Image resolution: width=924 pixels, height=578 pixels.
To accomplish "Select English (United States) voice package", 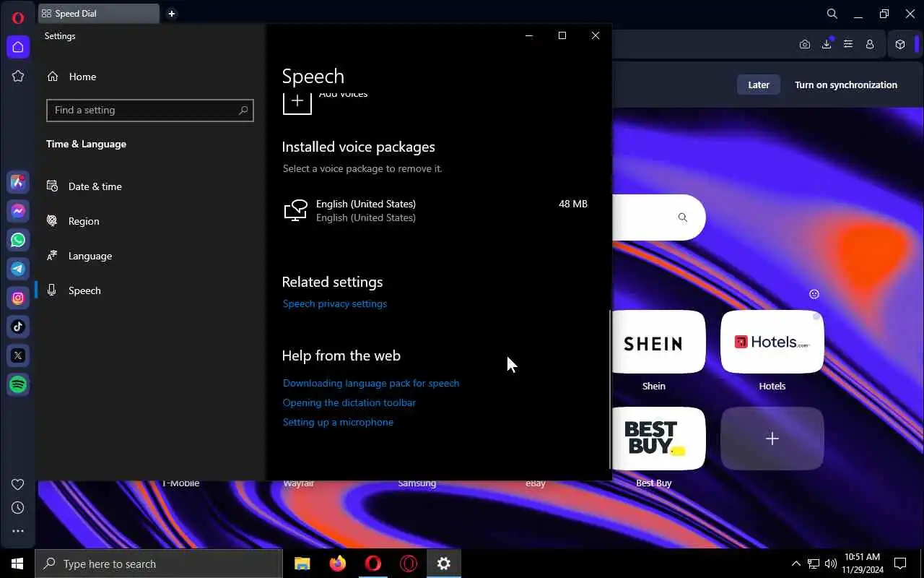I will [437, 210].
